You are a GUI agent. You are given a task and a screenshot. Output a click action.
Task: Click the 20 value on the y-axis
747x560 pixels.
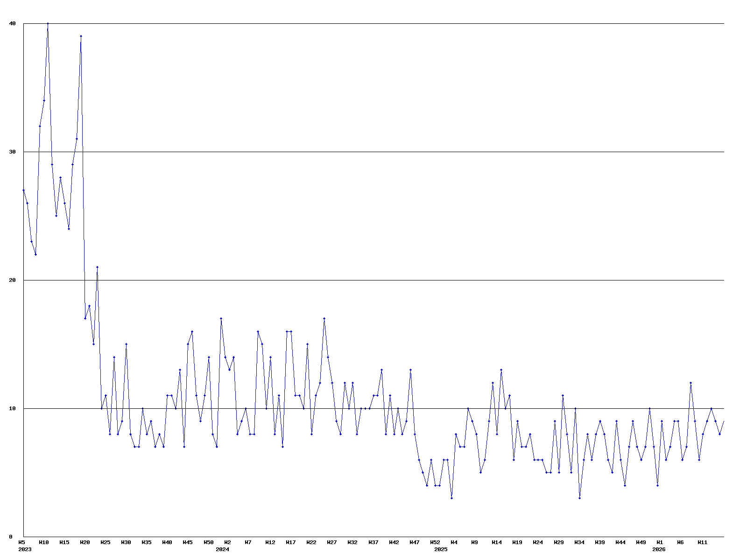click(13, 280)
